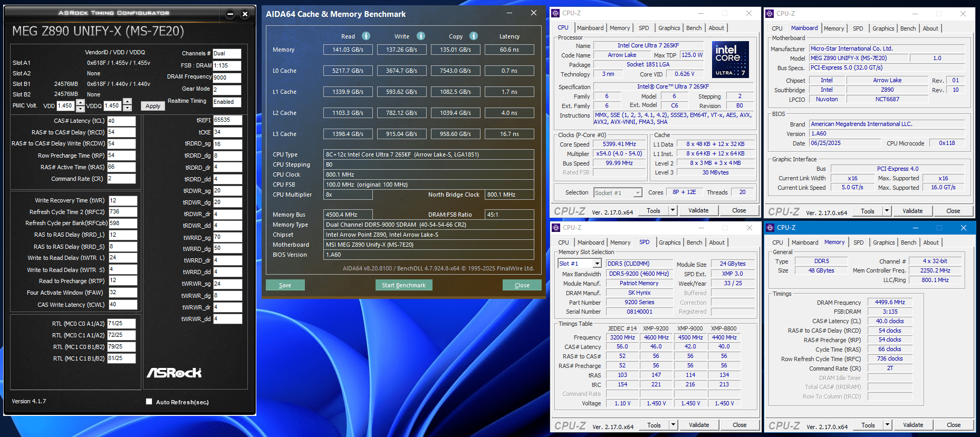Click the Apply button for PMIC voltage
980x437 pixels.
(153, 106)
